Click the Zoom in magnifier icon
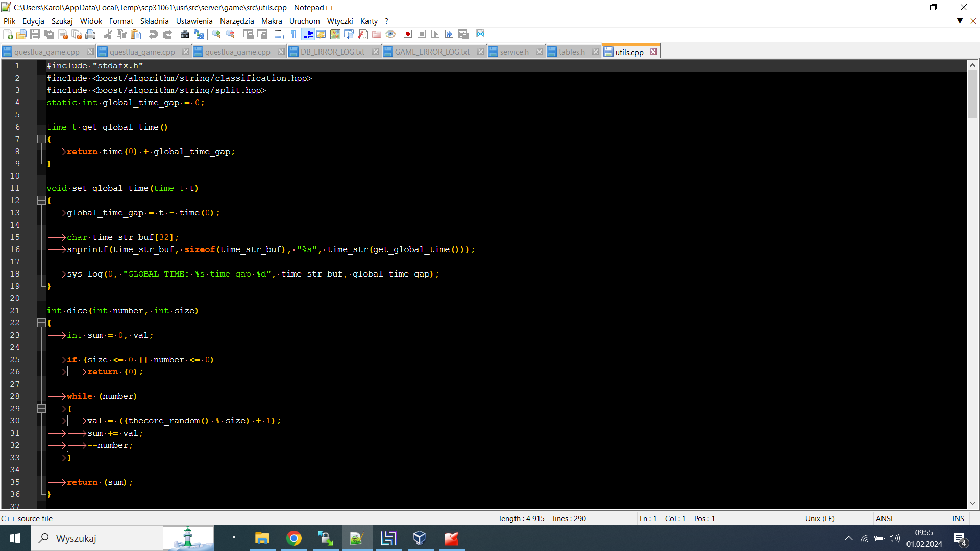 (217, 34)
